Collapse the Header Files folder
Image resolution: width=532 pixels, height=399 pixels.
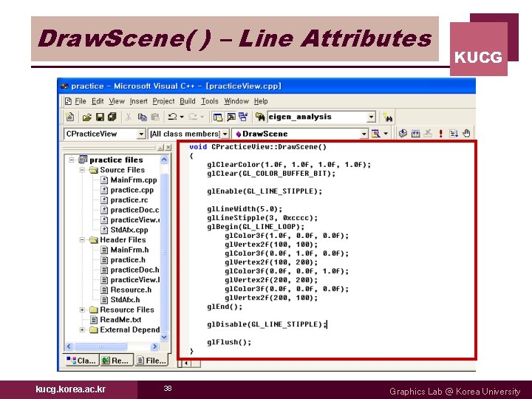[x=82, y=240]
